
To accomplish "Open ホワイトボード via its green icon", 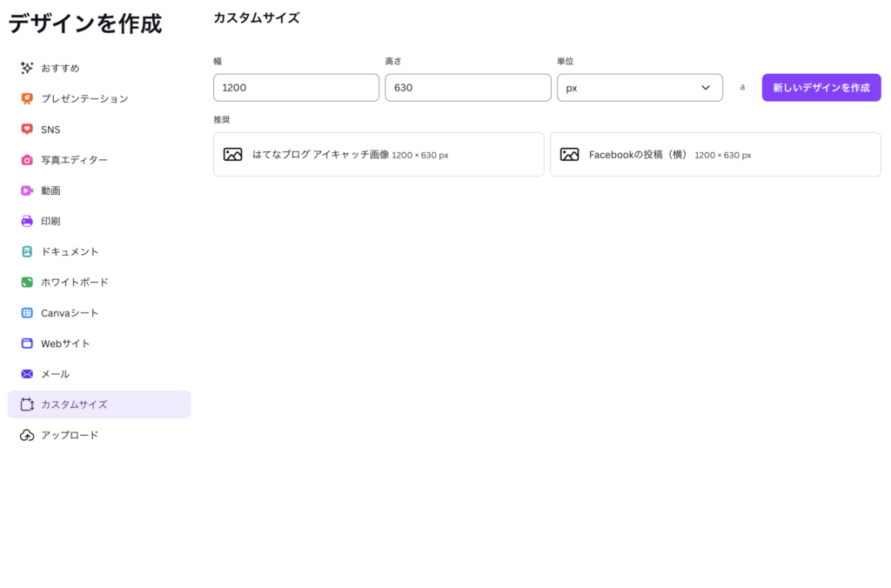I will (x=27, y=282).
